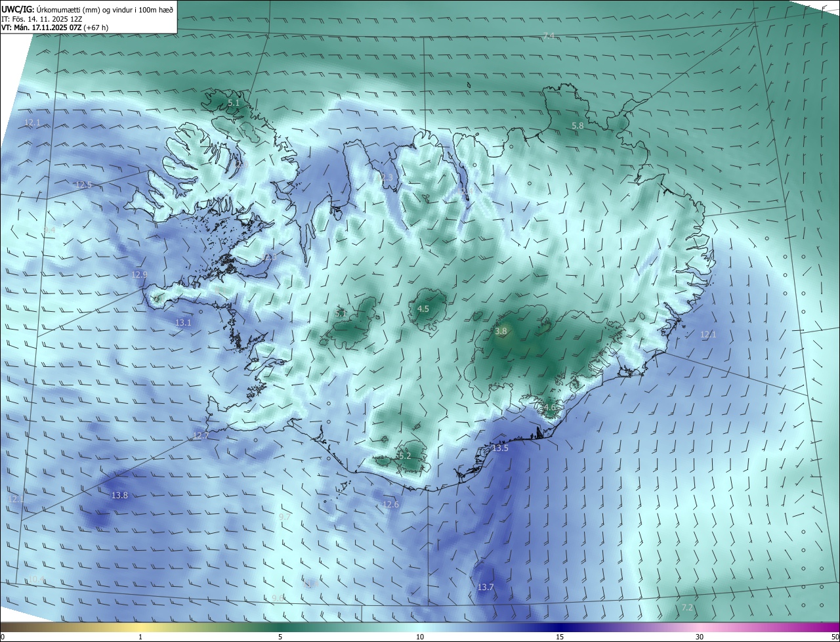The height and width of the screenshot is (642, 840).
Task: Click the 3.8 value label on the glacier
Action: point(501,332)
